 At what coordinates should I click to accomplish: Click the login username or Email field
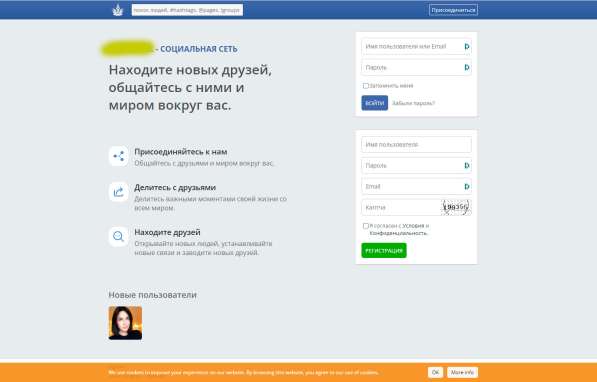pyautogui.click(x=416, y=46)
